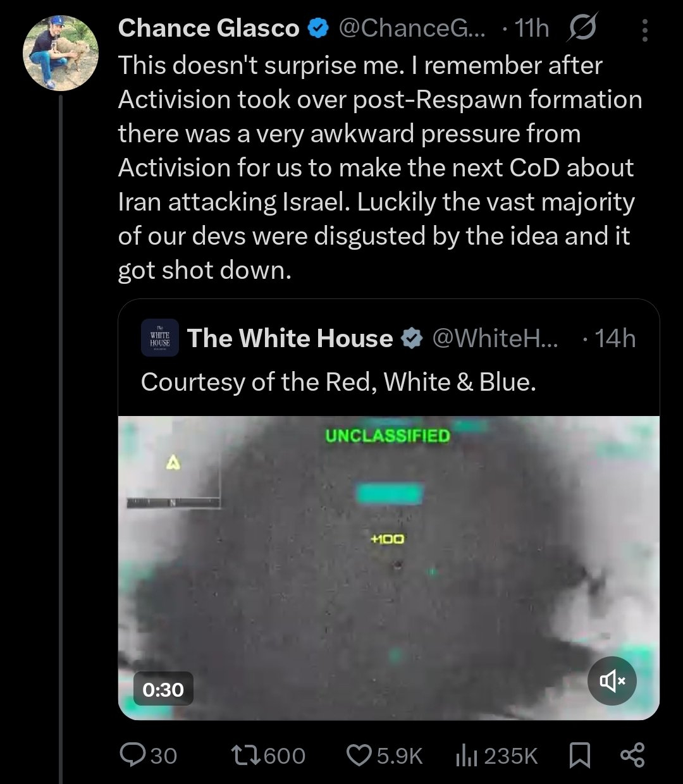This screenshot has width=683, height=784.
Task: Reply using the comment bubble icon
Action: 132,755
